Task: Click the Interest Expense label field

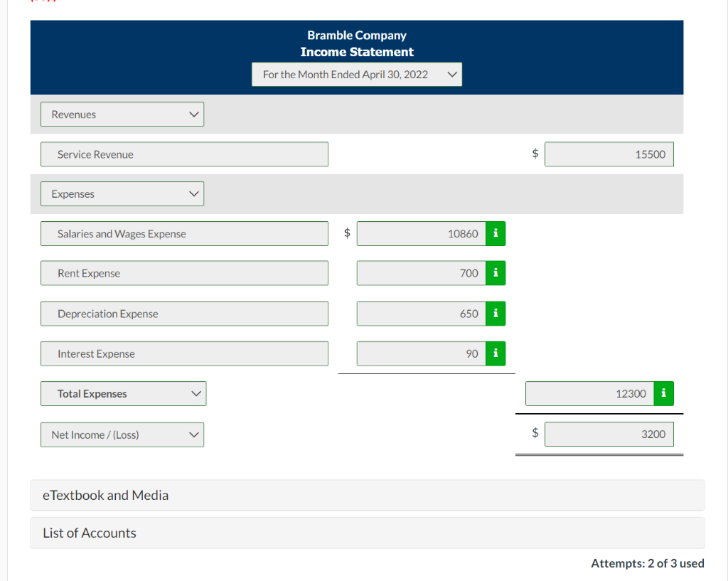Action: click(x=184, y=353)
